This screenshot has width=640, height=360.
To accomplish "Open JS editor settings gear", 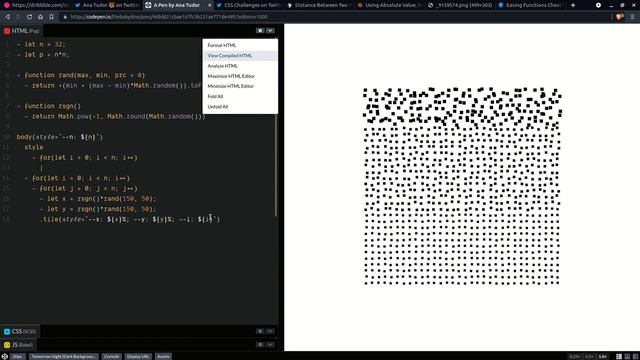I will point(260,344).
